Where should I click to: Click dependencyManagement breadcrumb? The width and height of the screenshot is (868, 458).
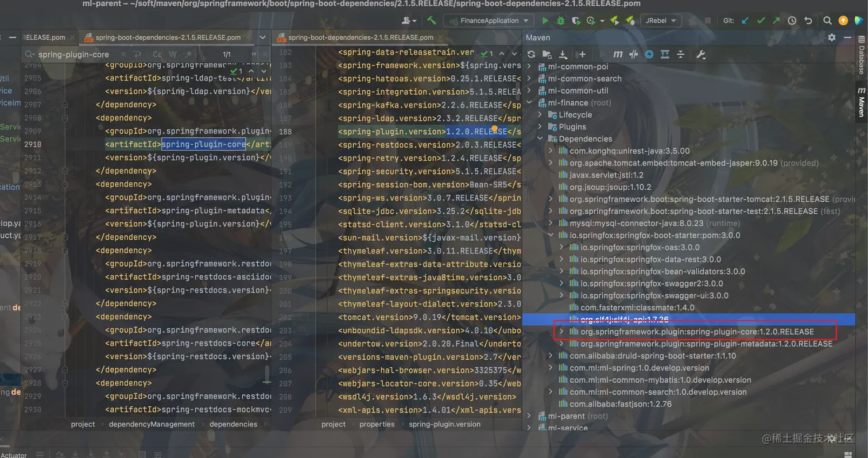(152, 424)
